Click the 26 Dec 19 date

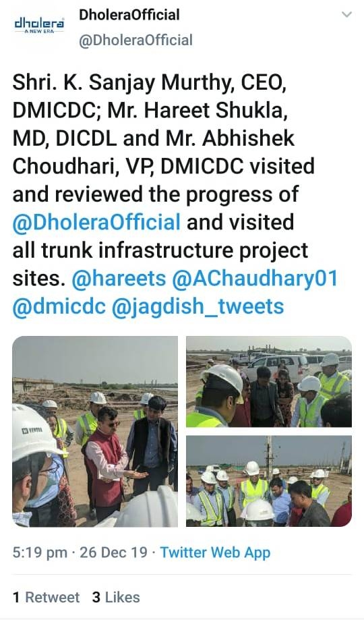click(x=113, y=553)
